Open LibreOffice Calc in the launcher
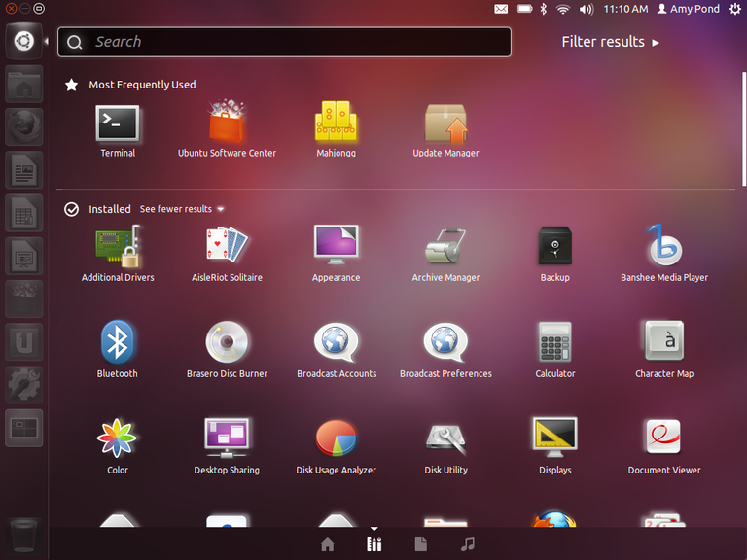Image resolution: width=747 pixels, height=560 pixels. pos(23,213)
